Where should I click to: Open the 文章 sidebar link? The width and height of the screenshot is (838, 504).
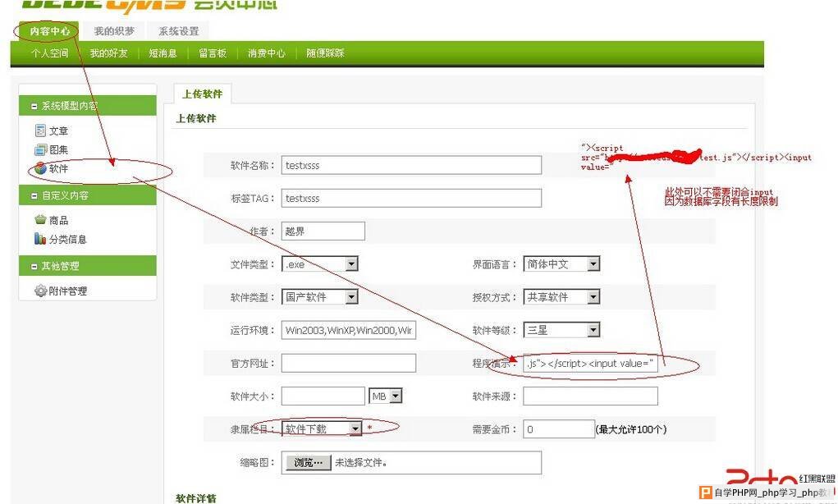tap(59, 131)
